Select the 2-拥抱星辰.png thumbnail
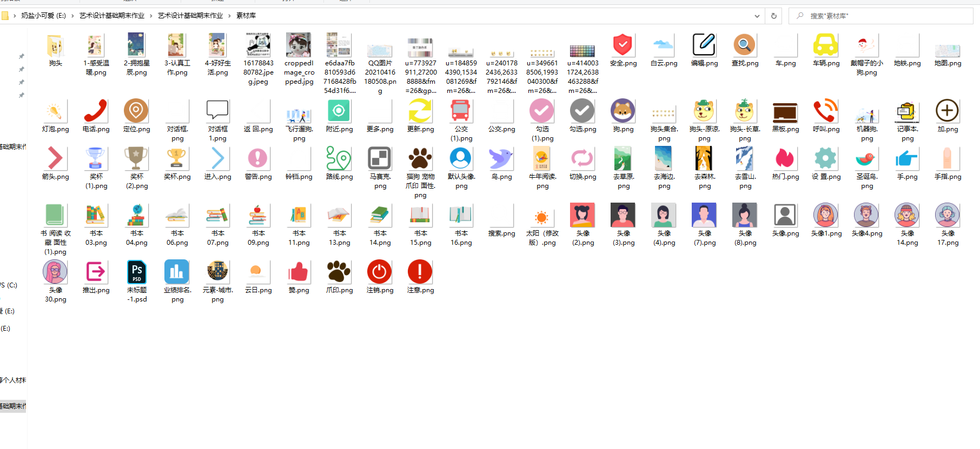 (x=136, y=45)
